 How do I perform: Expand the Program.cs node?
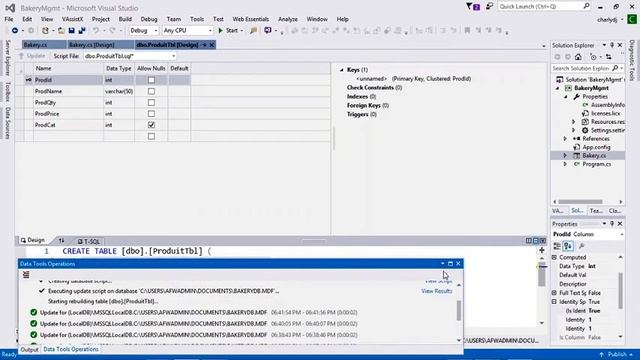(x=565, y=164)
